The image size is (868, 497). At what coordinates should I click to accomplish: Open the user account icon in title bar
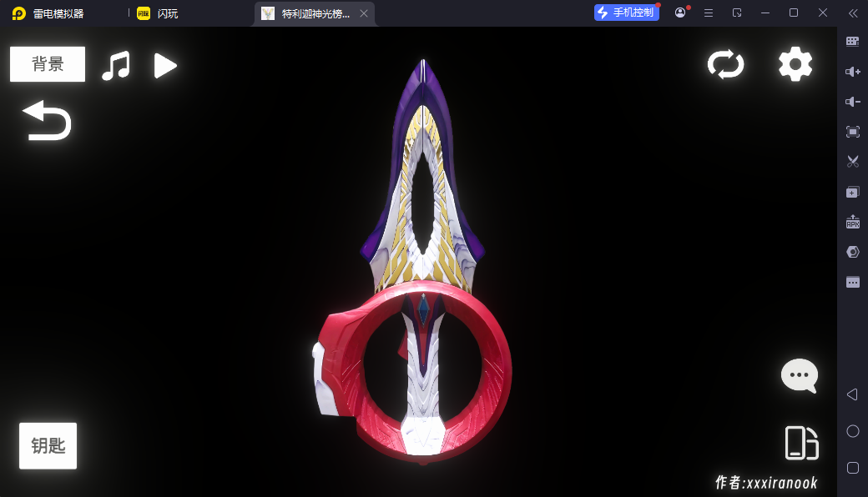(680, 13)
